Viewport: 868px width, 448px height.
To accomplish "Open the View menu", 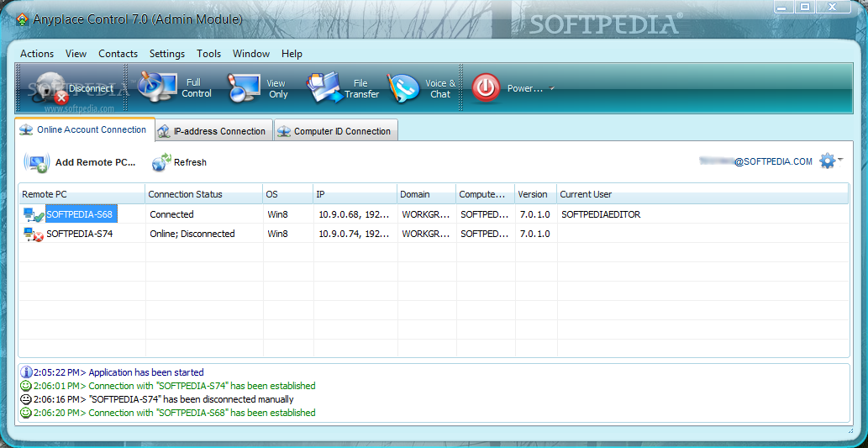I will coord(76,54).
